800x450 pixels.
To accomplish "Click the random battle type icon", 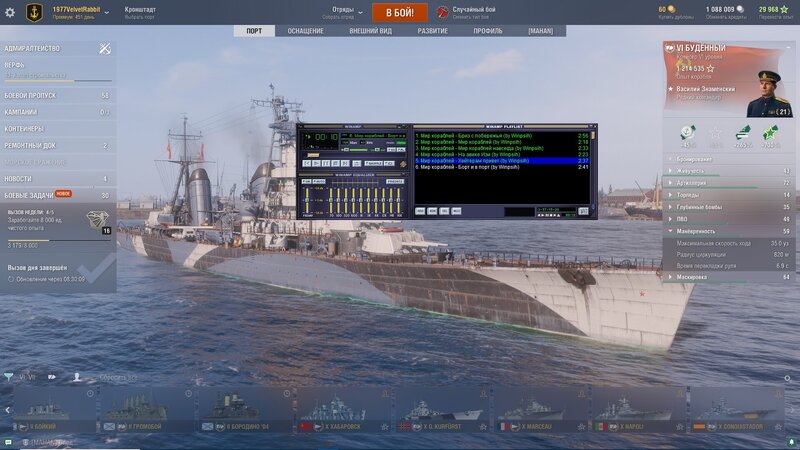I will tap(442, 12).
